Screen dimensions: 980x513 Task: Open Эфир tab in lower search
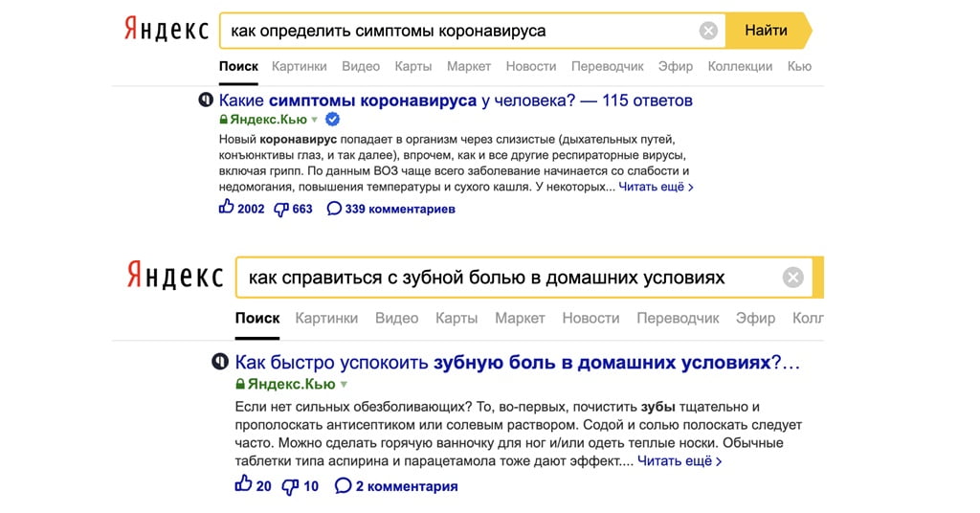pyautogui.click(x=756, y=318)
